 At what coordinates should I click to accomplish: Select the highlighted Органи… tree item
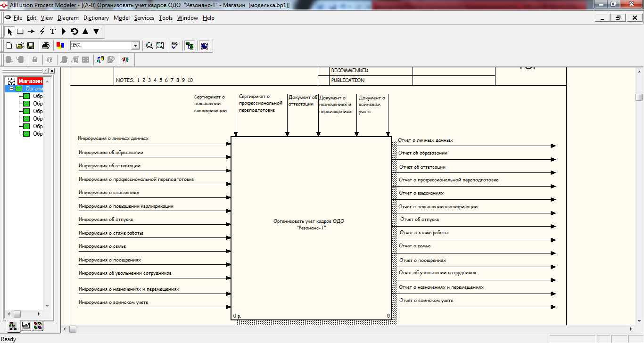coord(34,89)
